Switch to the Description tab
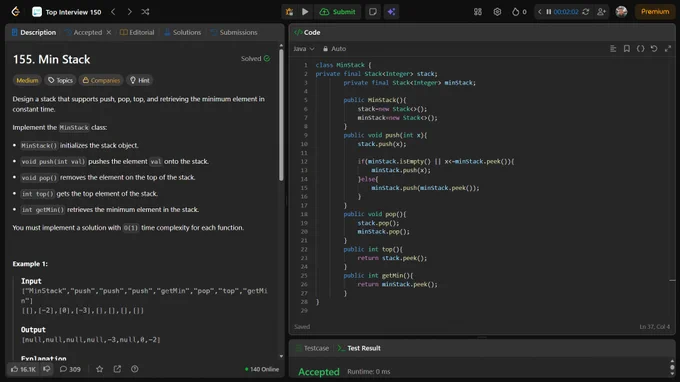The height and width of the screenshot is (382, 680). coord(34,33)
